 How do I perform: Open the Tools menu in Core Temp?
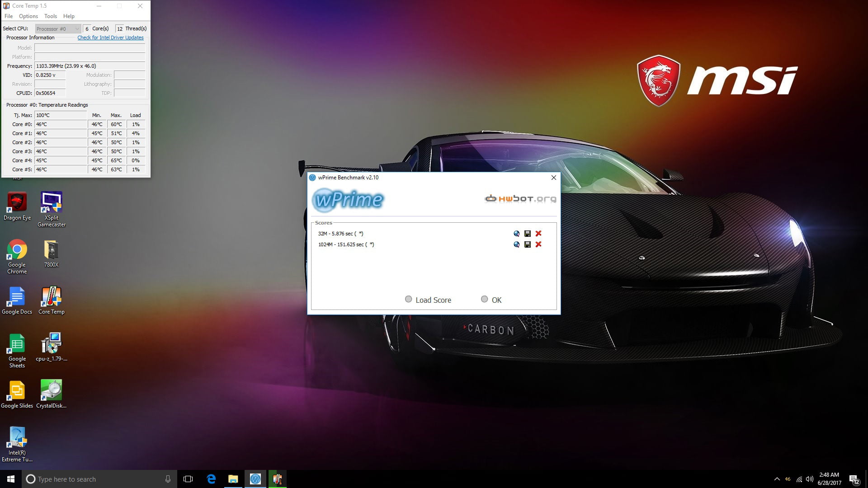pos(51,16)
